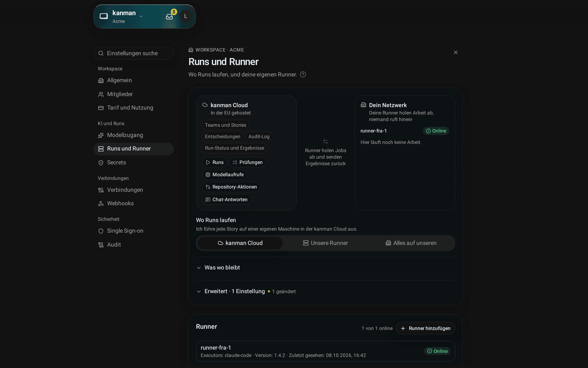Click the exchange arrows icon above Runner holen Jobs

click(x=325, y=141)
